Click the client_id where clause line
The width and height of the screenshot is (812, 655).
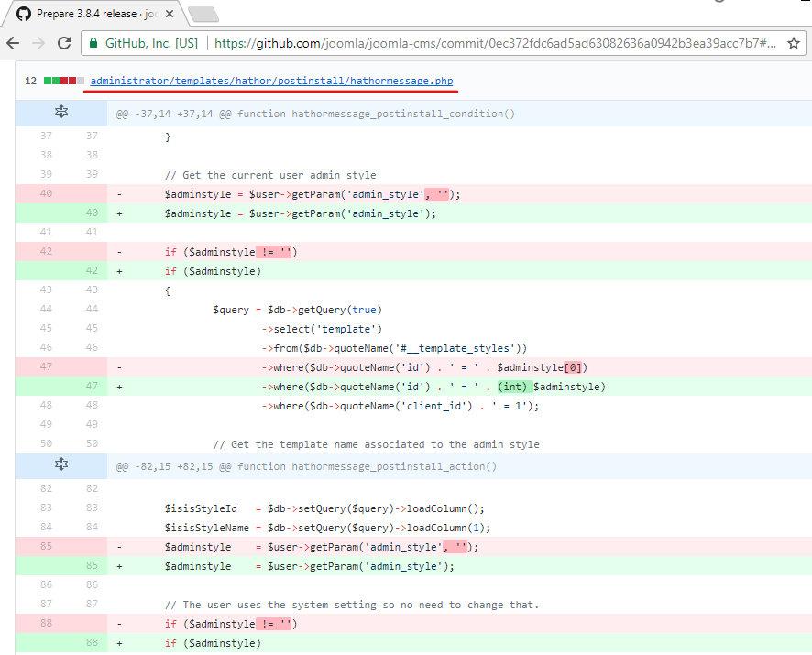click(x=401, y=406)
